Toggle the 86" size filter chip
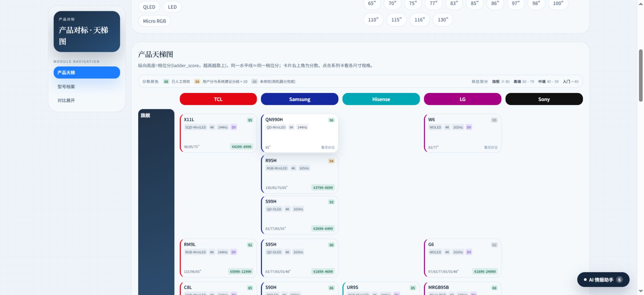This screenshot has height=295, width=644. coord(495,4)
